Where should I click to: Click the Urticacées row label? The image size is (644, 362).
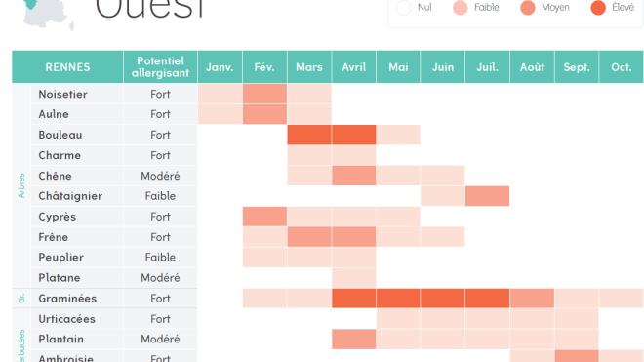coord(66,319)
